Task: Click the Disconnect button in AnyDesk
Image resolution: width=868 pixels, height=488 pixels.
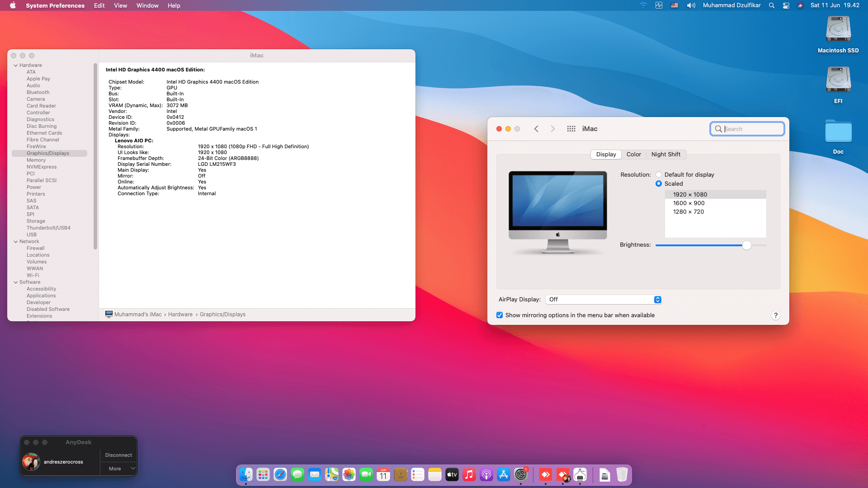Action: [x=118, y=455]
